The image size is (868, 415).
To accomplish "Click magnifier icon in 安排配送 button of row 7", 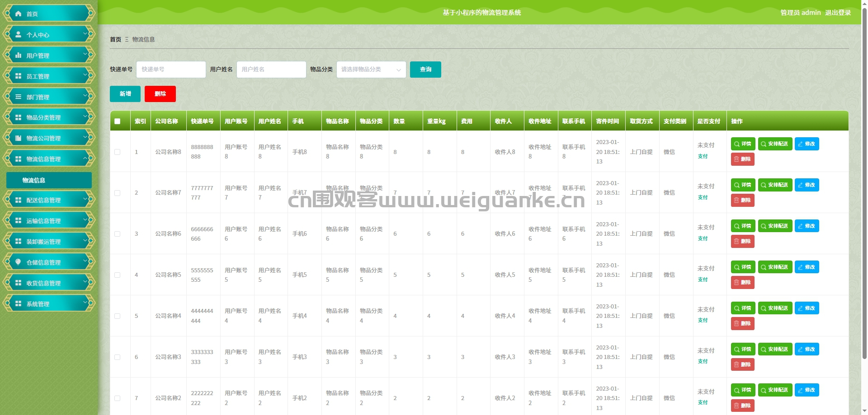I will [x=764, y=390].
